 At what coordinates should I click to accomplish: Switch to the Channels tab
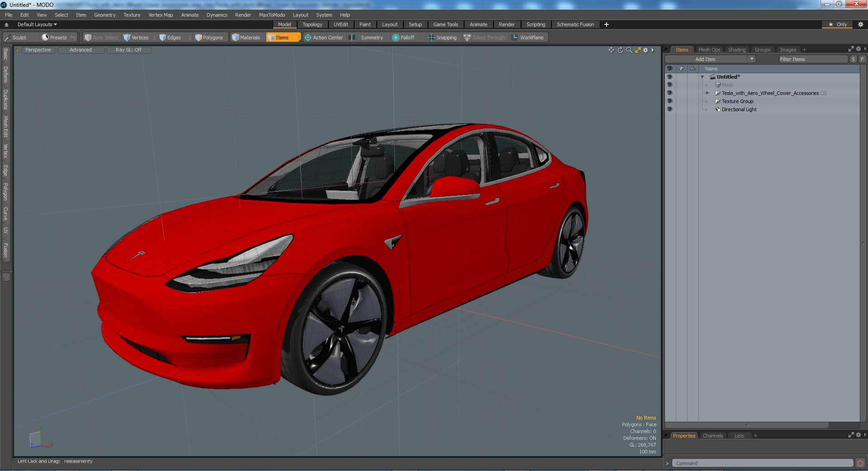click(x=712, y=436)
